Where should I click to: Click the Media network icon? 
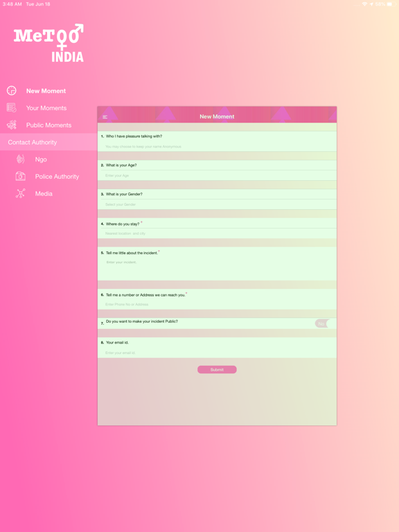point(20,193)
